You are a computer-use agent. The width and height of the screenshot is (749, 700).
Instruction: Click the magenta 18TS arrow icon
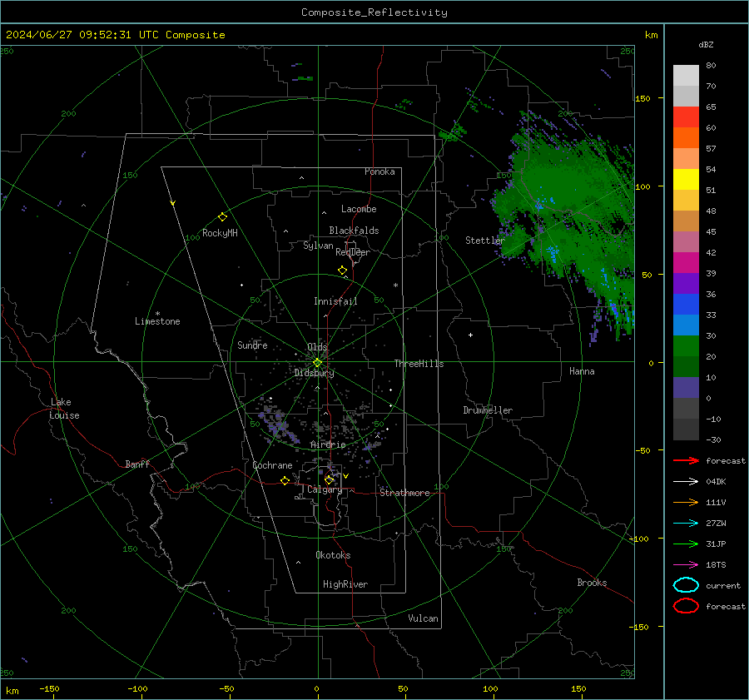tap(686, 565)
